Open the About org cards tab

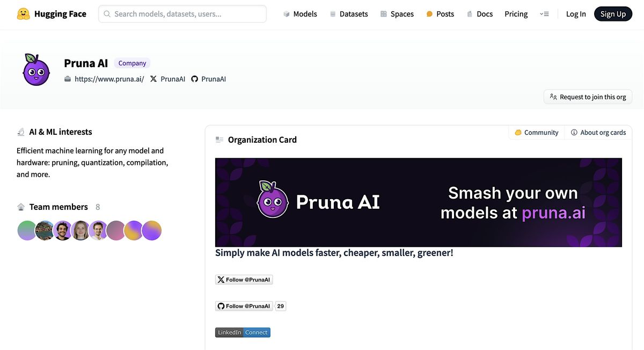[598, 132]
